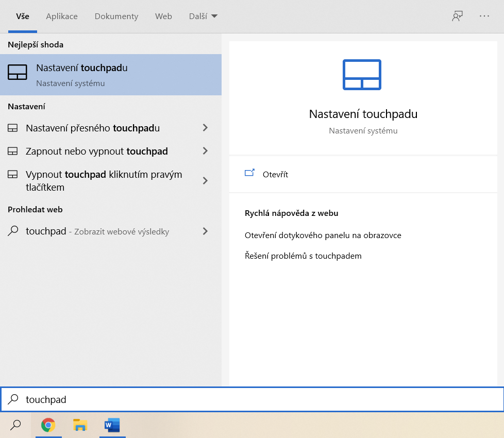Viewport: 504px width, 438px height.
Task: Click Rychlá nápověda z webu heading
Action: (x=292, y=213)
